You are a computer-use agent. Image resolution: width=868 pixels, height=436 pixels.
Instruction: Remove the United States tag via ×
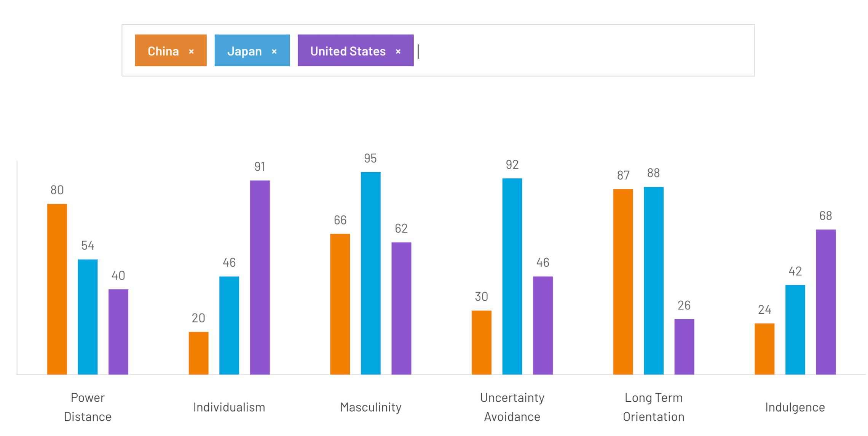point(398,51)
